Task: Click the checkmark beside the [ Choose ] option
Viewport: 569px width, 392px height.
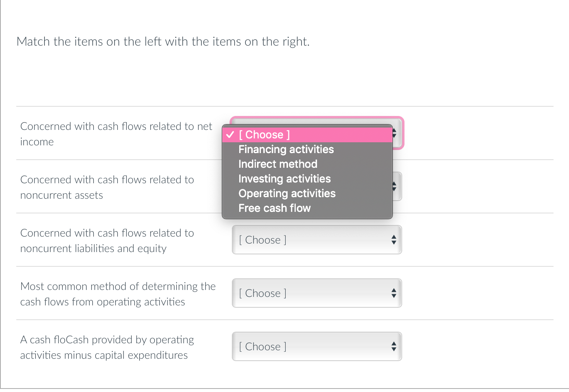Action: click(x=230, y=135)
